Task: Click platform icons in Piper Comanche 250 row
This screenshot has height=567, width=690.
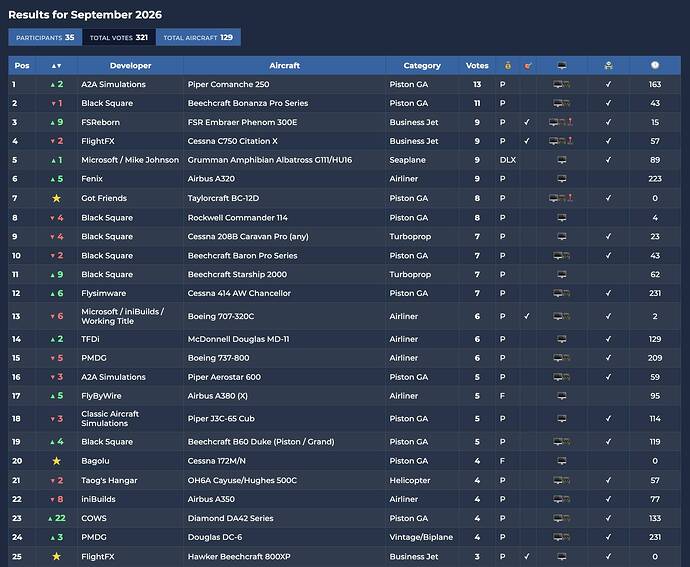Action: [x=562, y=84]
